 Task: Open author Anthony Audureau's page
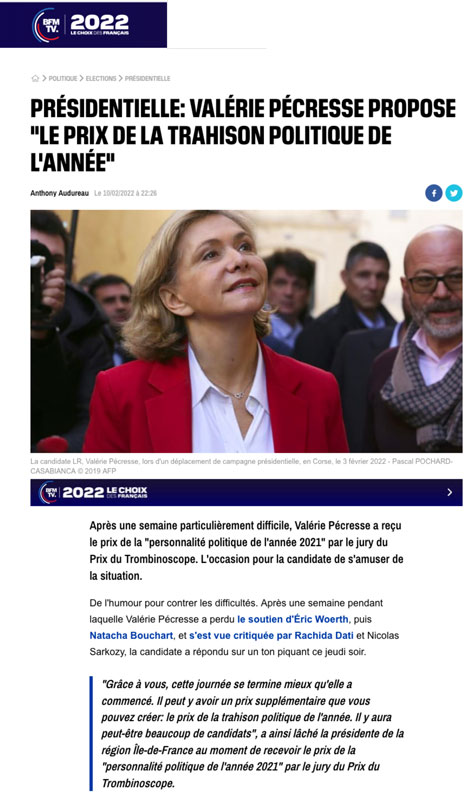click(x=59, y=193)
